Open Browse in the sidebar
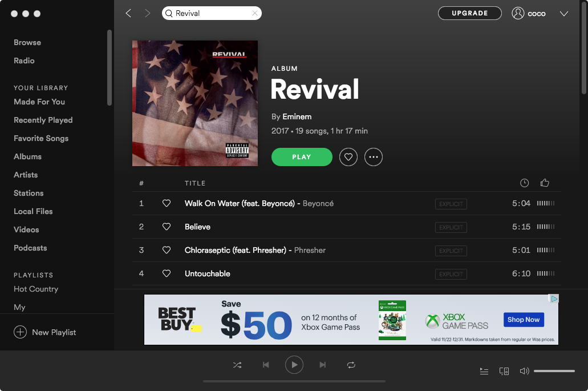This screenshot has height=391, width=588. [27, 42]
